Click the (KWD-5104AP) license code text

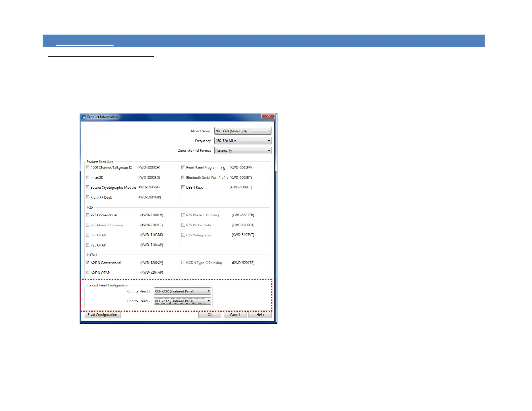click(151, 245)
